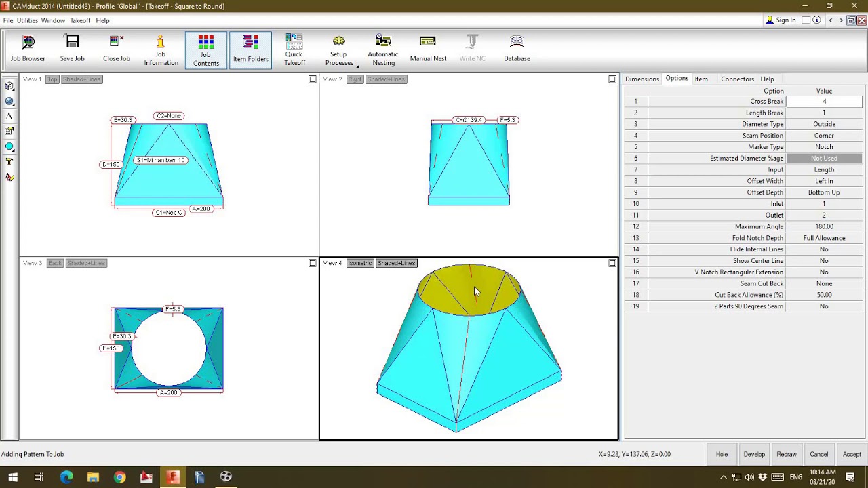This screenshot has height=488, width=868.
Task: Toggle Hide Internal Lines value
Action: (824, 249)
